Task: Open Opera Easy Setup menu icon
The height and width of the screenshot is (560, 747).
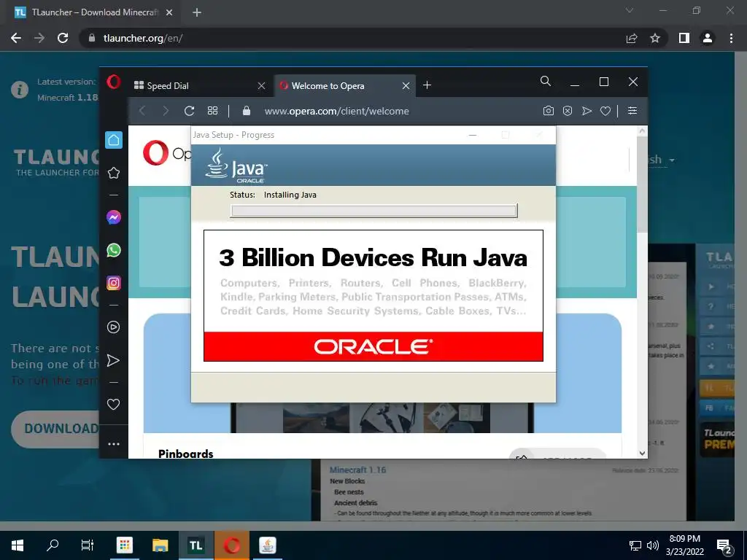Action: point(632,111)
